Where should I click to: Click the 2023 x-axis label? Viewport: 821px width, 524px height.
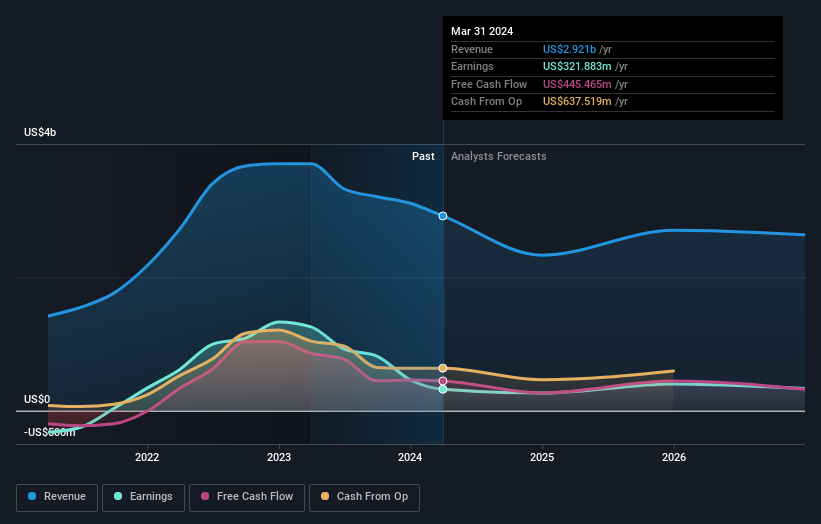coord(279,457)
